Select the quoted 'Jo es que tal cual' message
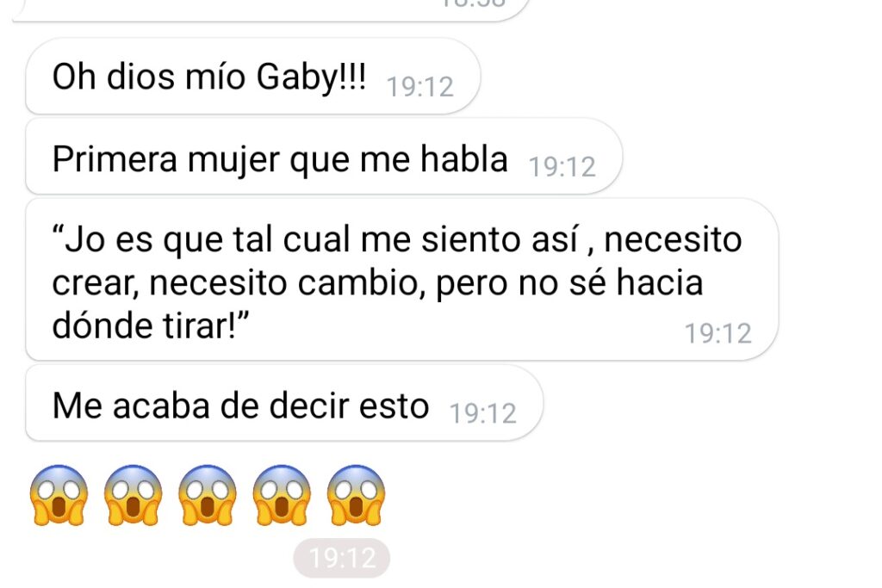Image resolution: width=882 pixels, height=588 pixels. [401, 280]
